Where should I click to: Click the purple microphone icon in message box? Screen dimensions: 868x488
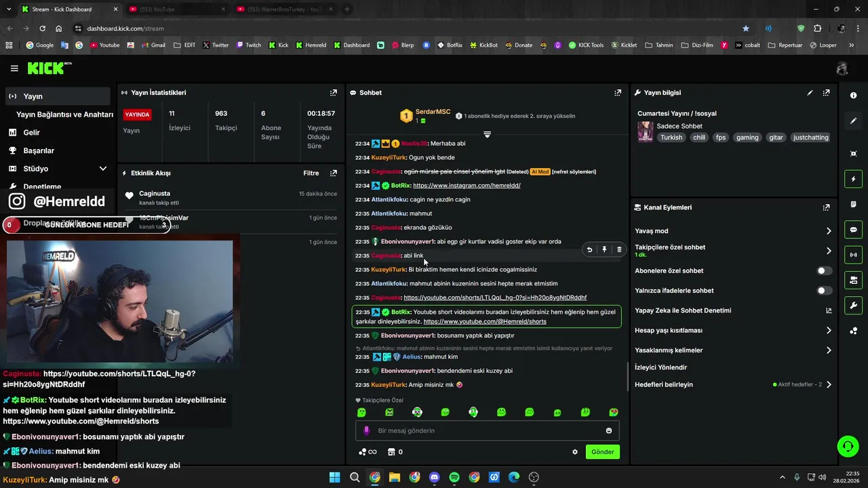pos(367,430)
